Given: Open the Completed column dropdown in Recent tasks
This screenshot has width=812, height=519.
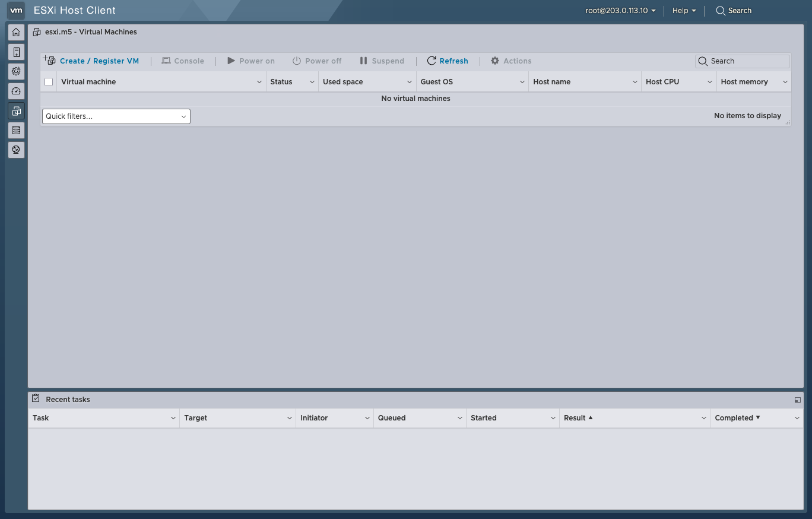Looking at the screenshot, I should click(x=797, y=418).
